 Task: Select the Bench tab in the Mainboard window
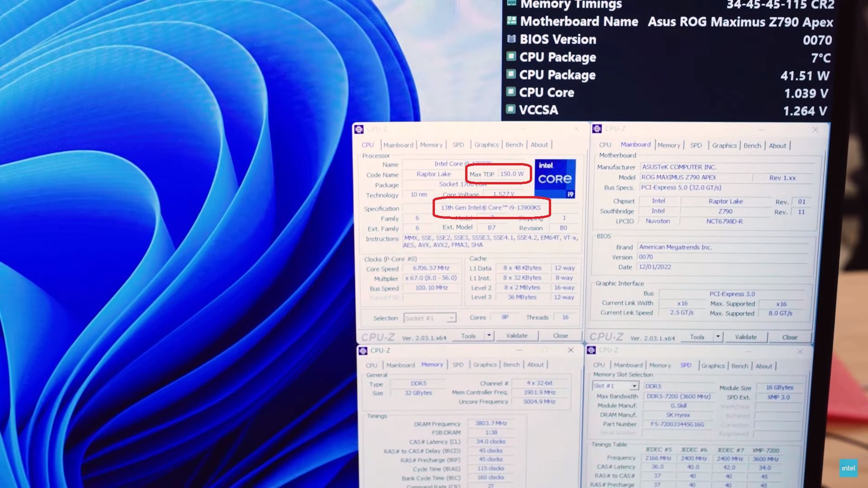(752, 145)
